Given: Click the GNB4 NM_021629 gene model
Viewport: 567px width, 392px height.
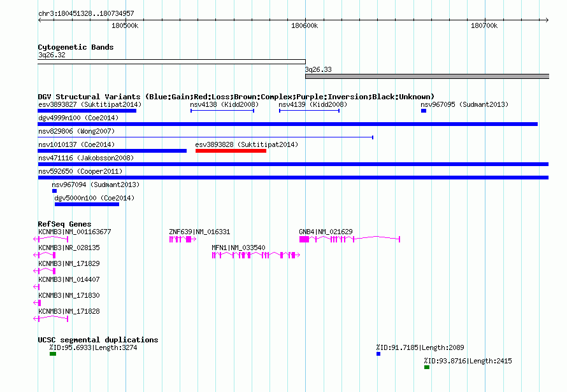Looking at the screenshot, I should tap(349, 239).
